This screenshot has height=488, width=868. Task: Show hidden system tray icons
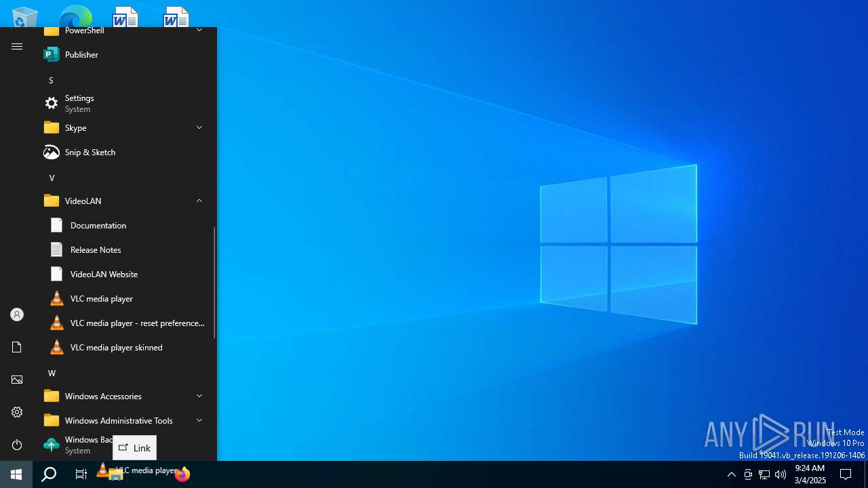(731, 474)
